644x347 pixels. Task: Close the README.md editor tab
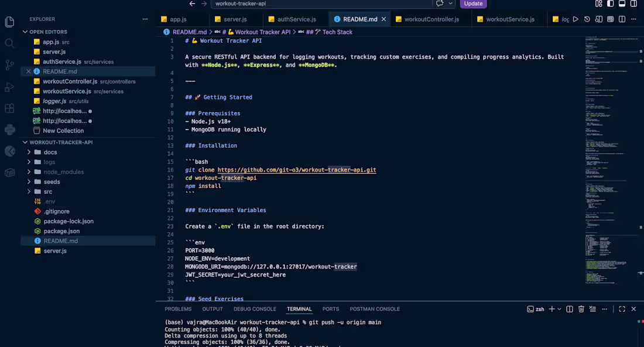383,19
